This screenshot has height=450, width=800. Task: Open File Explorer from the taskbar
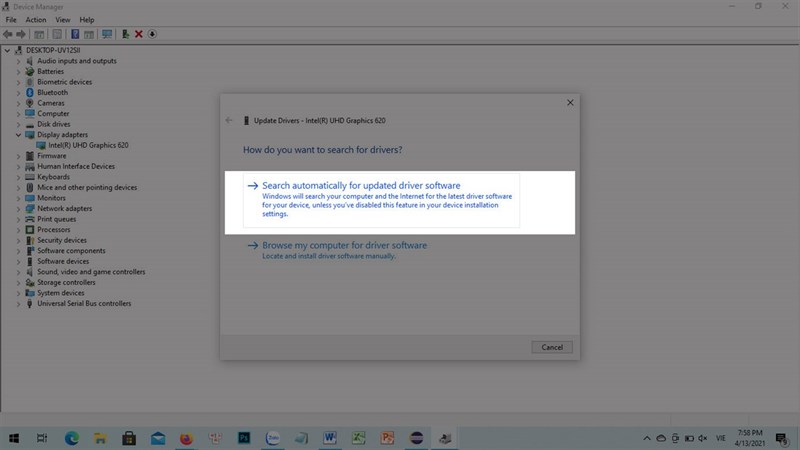[x=101, y=438]
